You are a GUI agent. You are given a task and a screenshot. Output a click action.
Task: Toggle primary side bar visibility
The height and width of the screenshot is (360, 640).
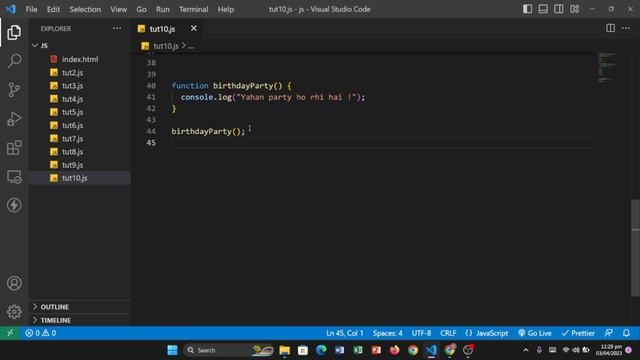527,9
